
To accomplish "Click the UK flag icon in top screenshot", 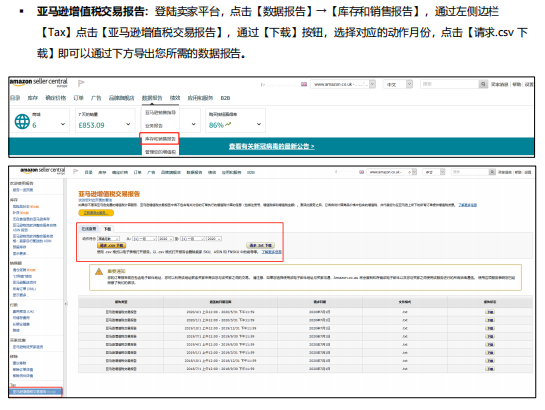I will [304, 84].
